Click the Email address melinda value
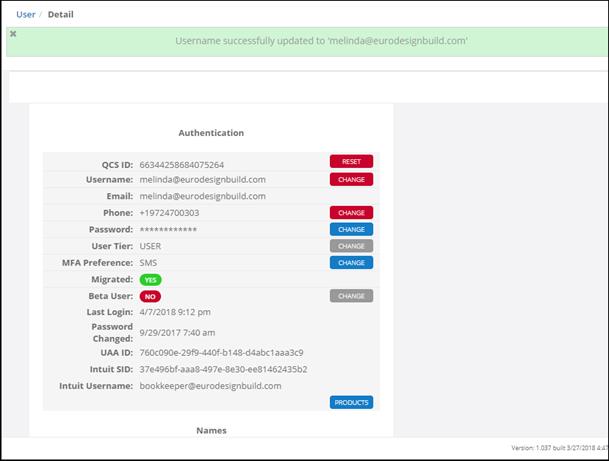Screen dimensions: 609x461 (x=202, y=196)
